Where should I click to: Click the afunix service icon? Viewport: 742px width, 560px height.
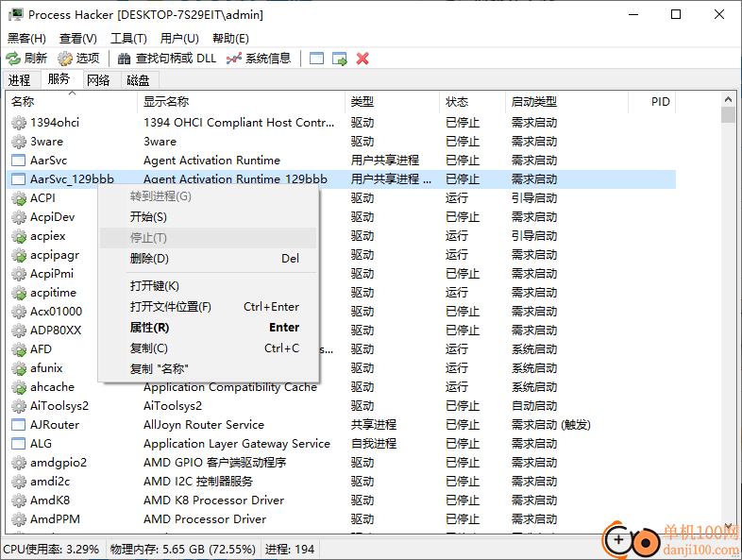pyautogui.click(x=19, y=368)
